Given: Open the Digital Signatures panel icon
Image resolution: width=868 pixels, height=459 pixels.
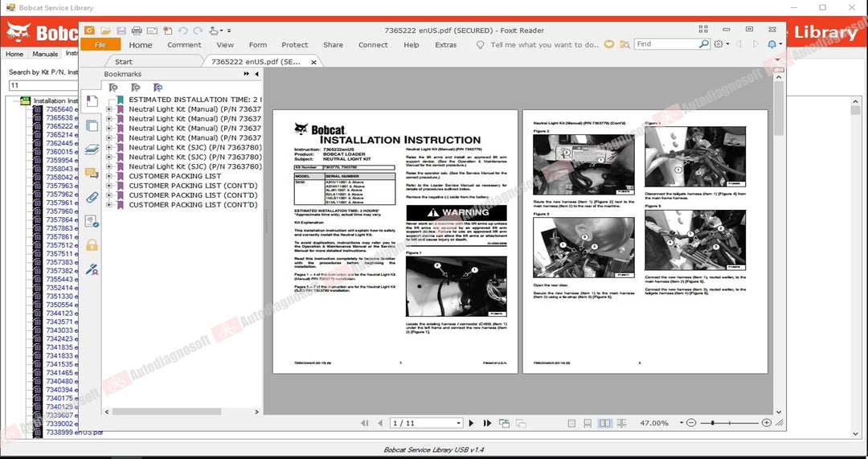Looking at the screenshot, I should 92,269.
